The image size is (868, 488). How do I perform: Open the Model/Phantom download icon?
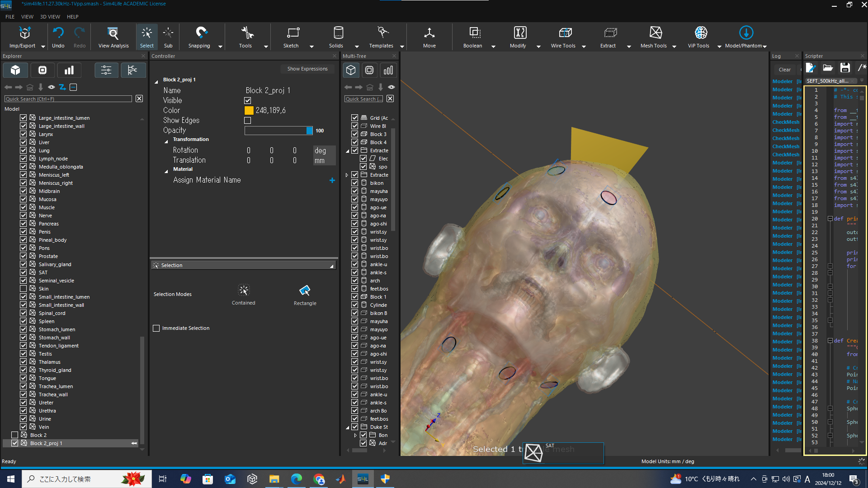coord(746,33)
